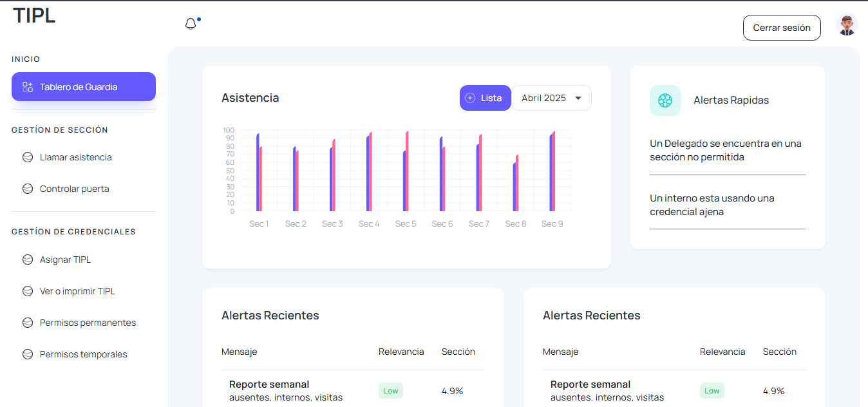The height and width of the screenshot is (407, 868).
Task: Click the Sec 5 bars in chart
Action: click(406, 171)
